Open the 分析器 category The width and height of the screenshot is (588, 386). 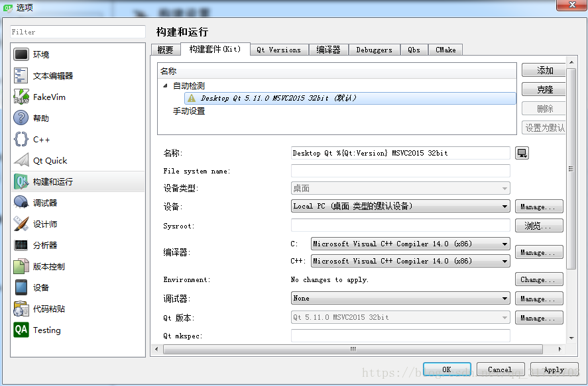(x=78, y=245)
